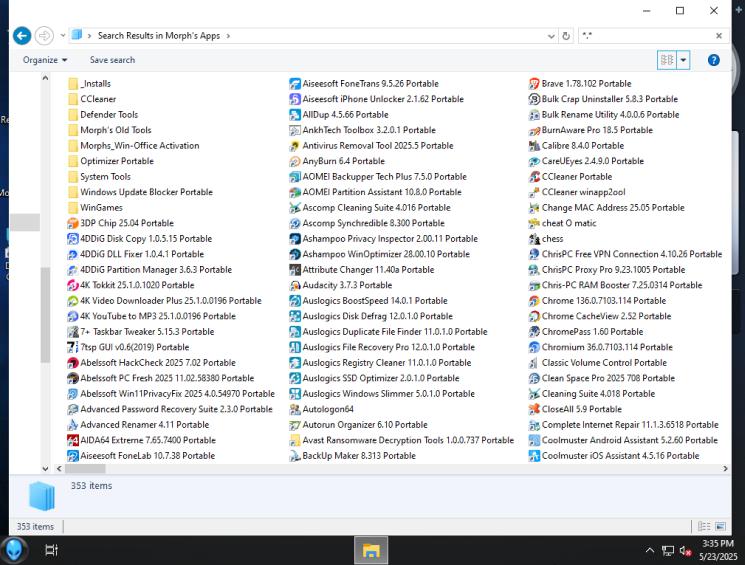Click the Autologon64 icon

tap(295, 410)
